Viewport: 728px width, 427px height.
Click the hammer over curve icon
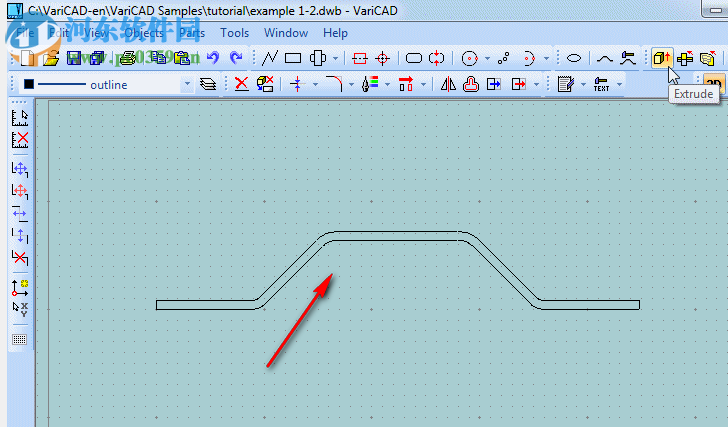tap(628, 58)
